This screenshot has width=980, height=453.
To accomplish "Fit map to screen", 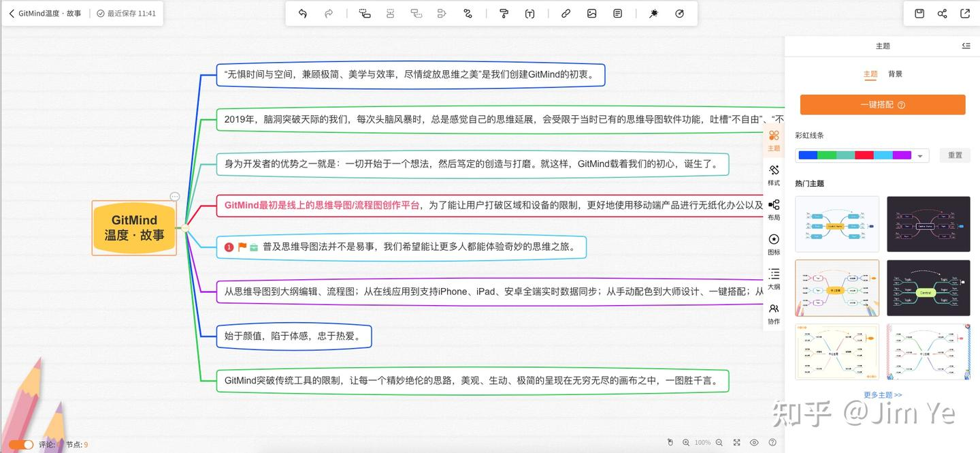I will coord(737,443).
